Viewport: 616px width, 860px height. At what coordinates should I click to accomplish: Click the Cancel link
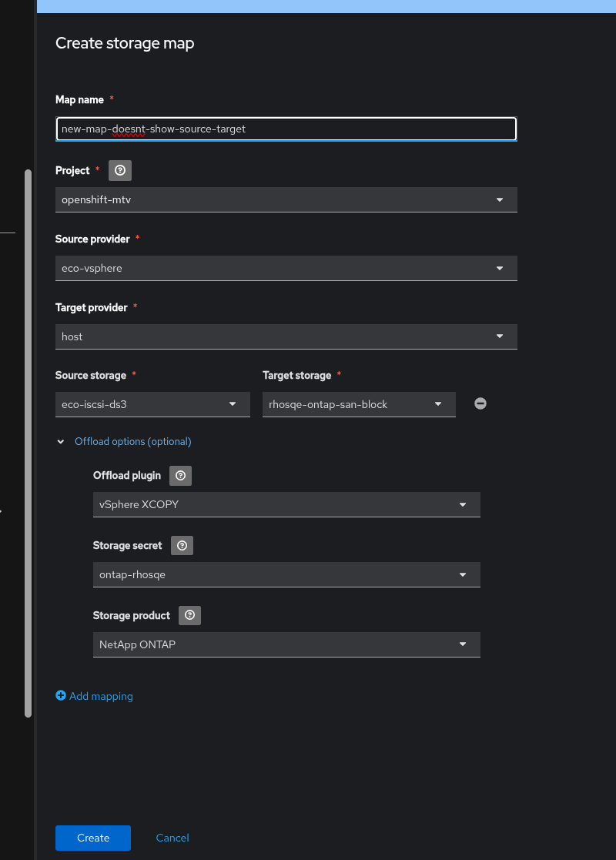point(172,838)
